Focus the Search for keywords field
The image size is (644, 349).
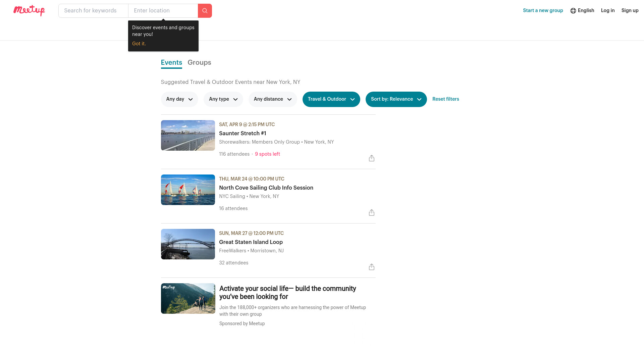click(93, 11)
